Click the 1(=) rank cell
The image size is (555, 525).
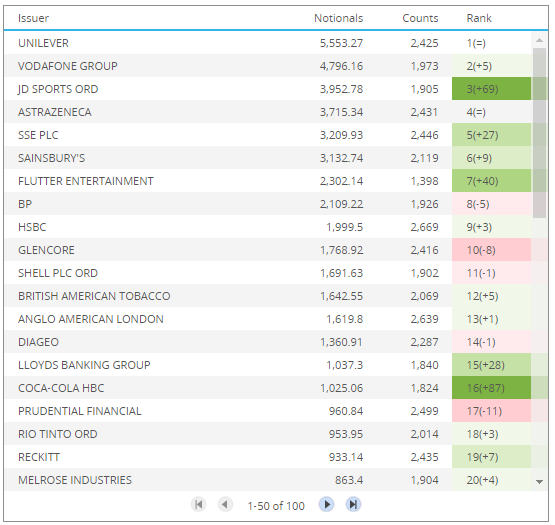click(491, 43)
